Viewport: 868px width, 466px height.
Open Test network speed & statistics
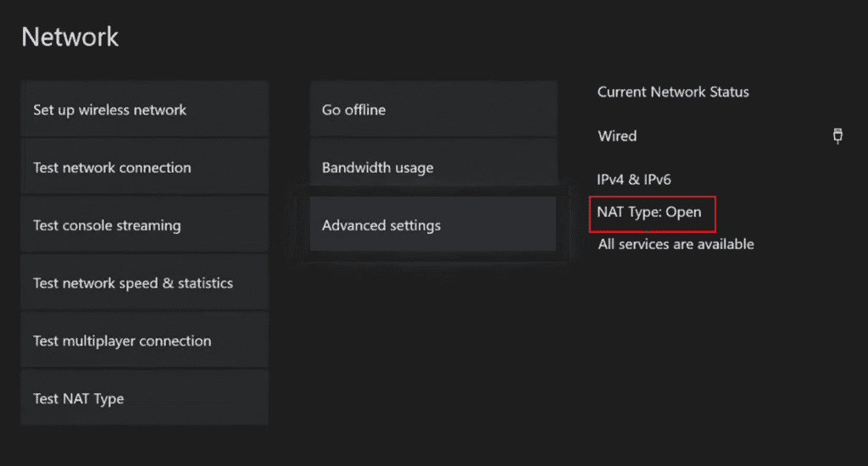[144, 283]
